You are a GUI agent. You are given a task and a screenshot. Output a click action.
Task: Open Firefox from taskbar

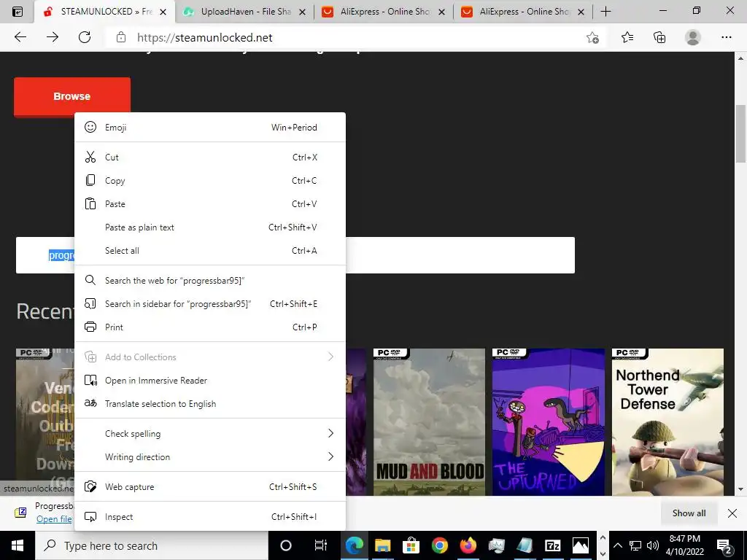click(x=468, y=545)
